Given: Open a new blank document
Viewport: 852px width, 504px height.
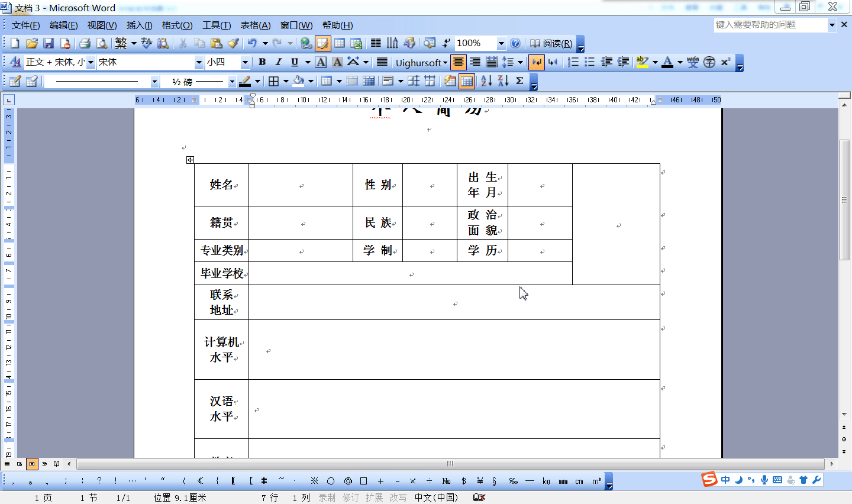Looking at the screenshot, I should coord(13,43).
